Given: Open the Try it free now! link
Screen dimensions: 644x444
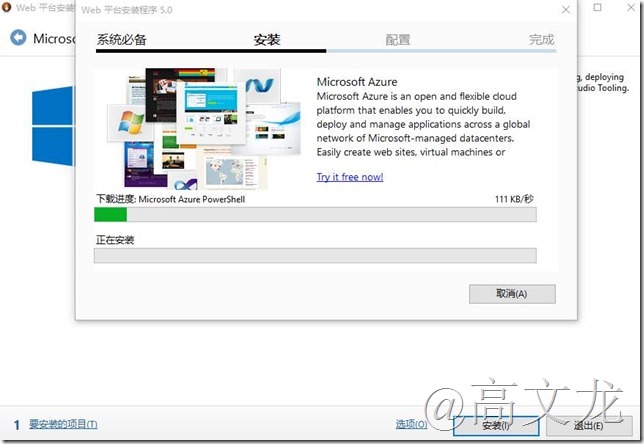Looking at the screenshot, I should (350, 177).
